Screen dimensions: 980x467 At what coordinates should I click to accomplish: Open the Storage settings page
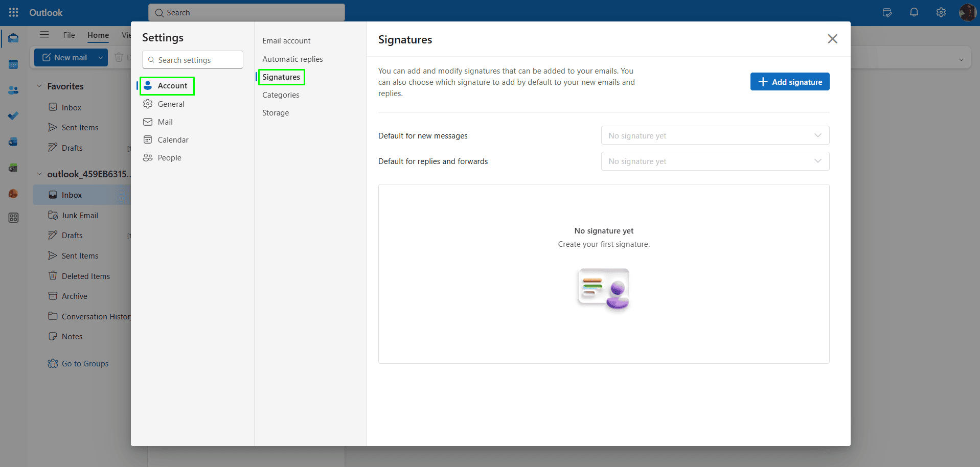coord(276,113)
